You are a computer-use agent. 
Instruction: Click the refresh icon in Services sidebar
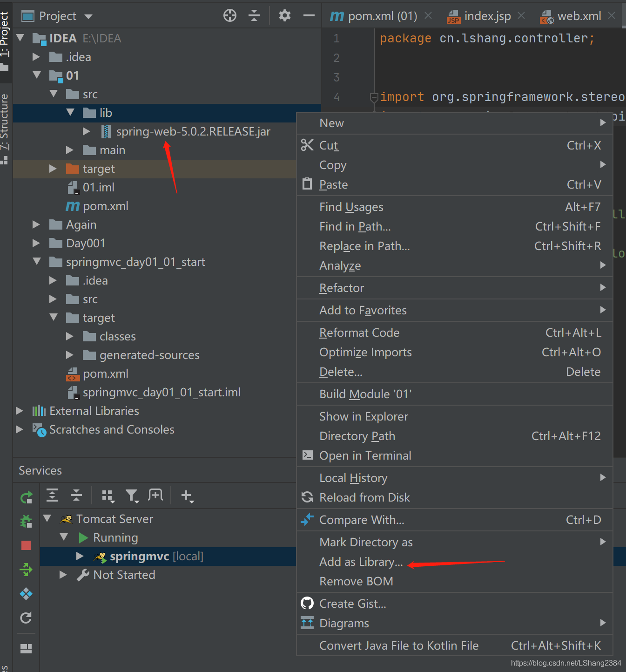(x=26, y=618)
